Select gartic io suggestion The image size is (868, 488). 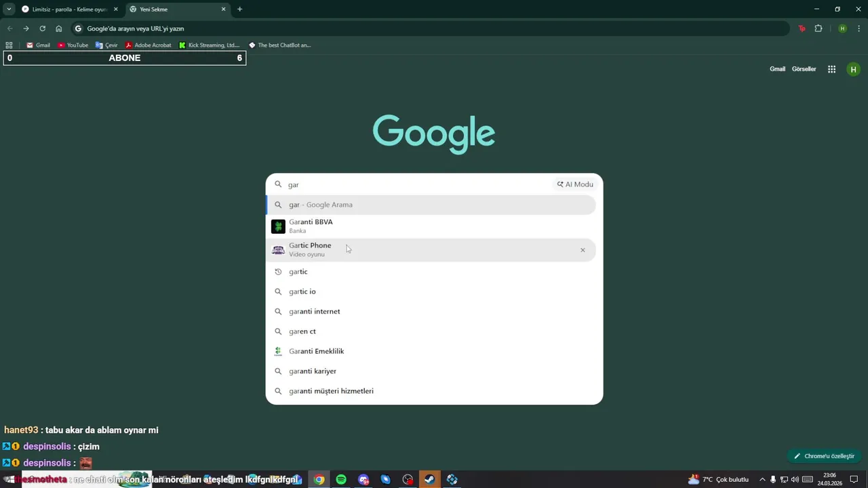pyautogui.click(x=431, y=291)
